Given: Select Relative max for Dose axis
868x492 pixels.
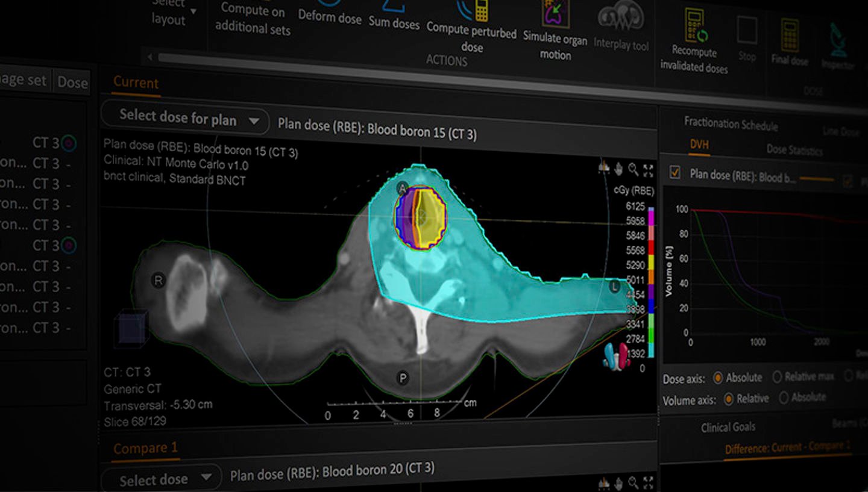Looking at the screenshot, I should pos(777,377).
